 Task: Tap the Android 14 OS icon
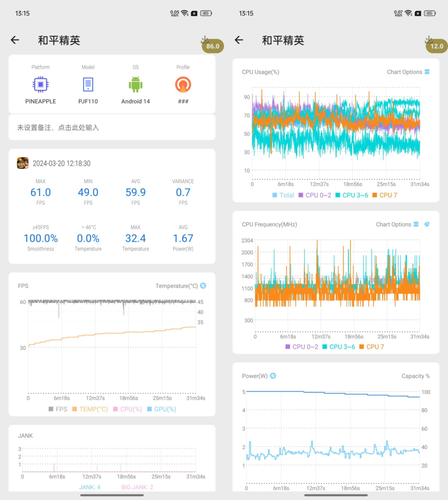pos(136,85)
